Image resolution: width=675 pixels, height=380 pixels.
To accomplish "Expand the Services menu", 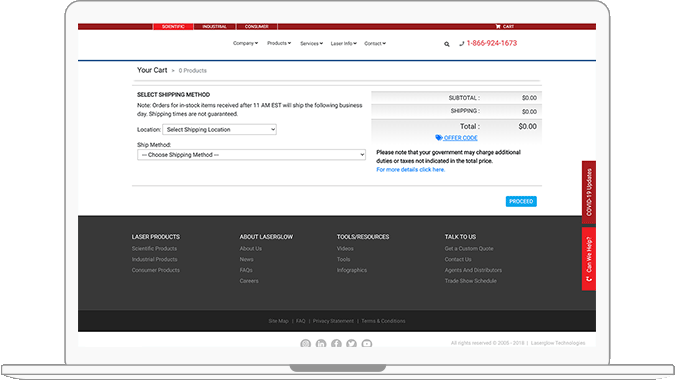I will (311, 43).
